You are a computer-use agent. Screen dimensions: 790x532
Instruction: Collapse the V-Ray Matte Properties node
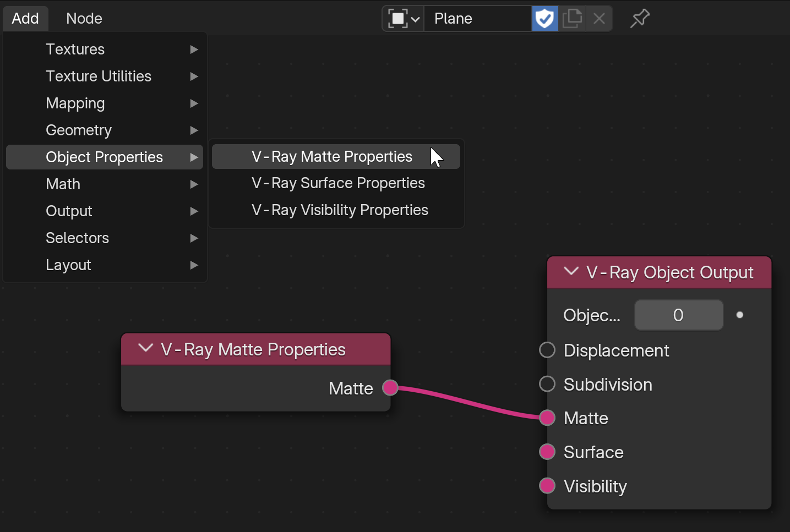[145, 348]
